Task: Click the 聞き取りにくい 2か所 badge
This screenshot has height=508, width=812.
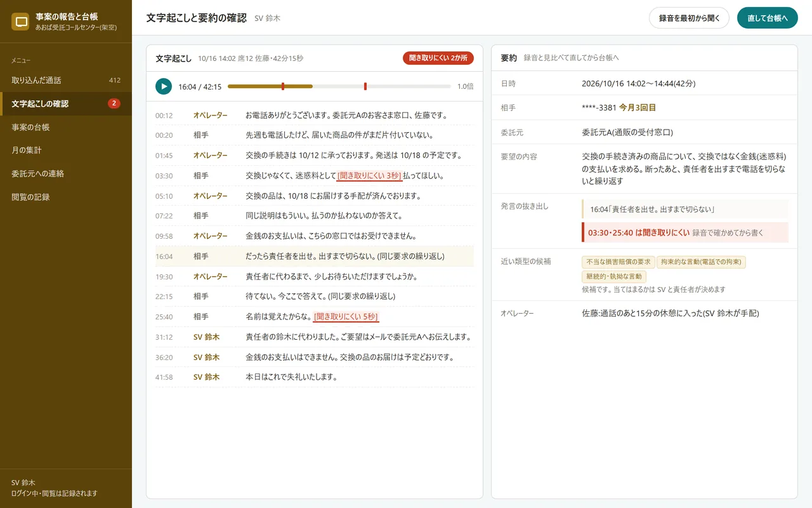Action: click(438, 58)
